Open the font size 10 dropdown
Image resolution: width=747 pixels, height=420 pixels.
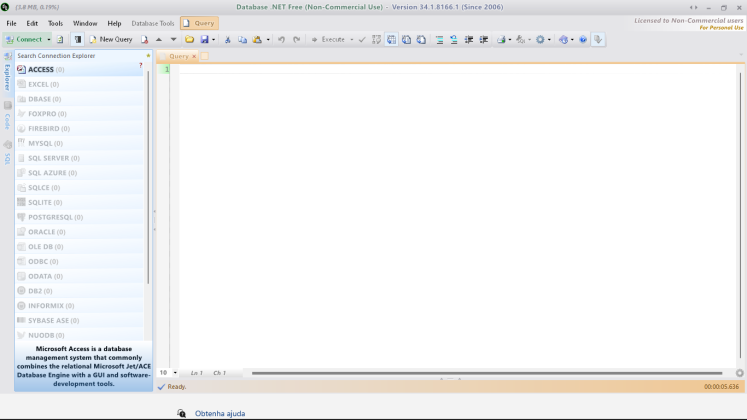(x=175, y=373)
